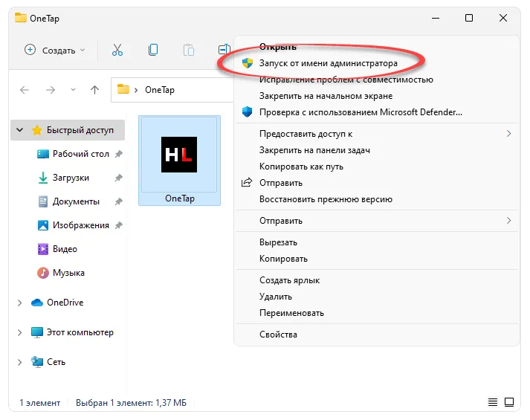Switch to large thumbnails view icon

coord(509,402)
